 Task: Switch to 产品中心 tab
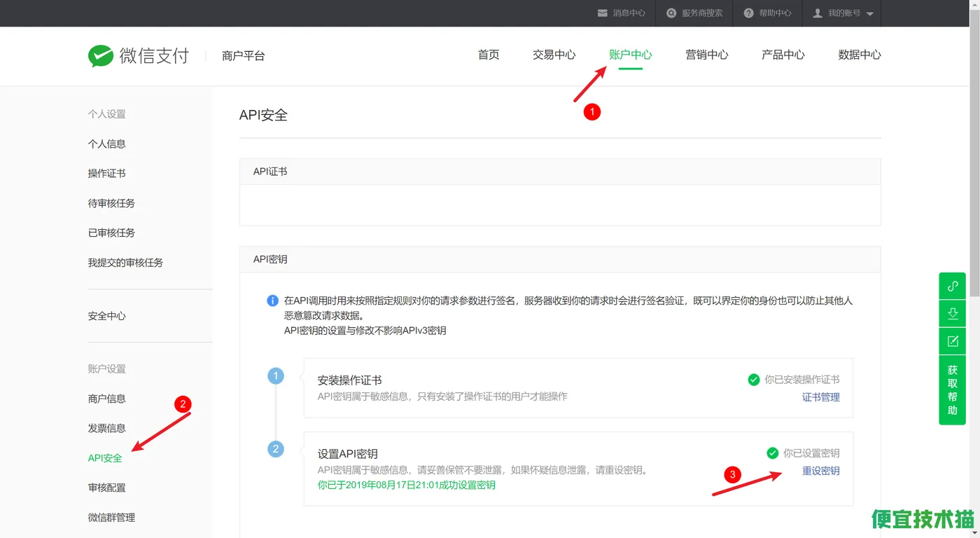pyautogui.click(x=783, y=55)
